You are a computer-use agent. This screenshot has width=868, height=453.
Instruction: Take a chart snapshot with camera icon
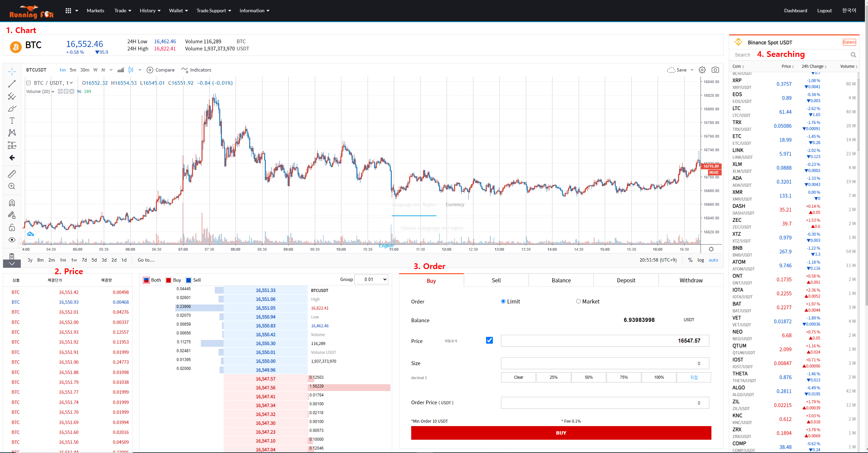[715, 70]
